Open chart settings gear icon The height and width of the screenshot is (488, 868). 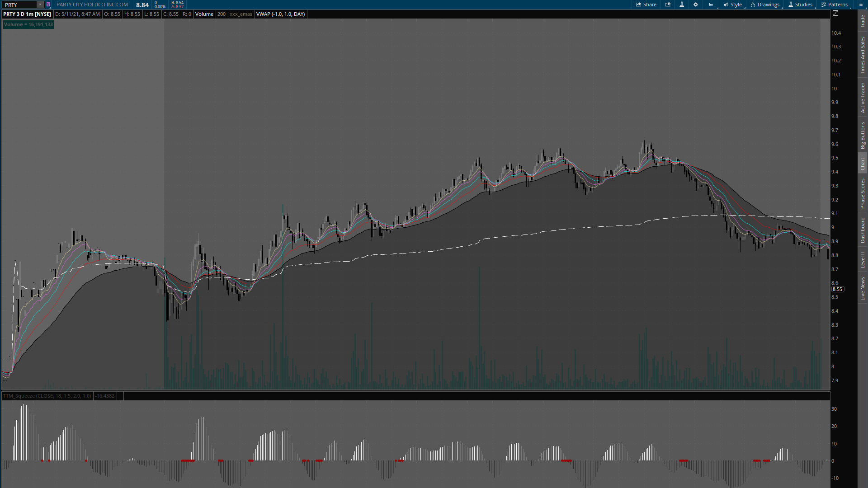[x=696, y=5]
